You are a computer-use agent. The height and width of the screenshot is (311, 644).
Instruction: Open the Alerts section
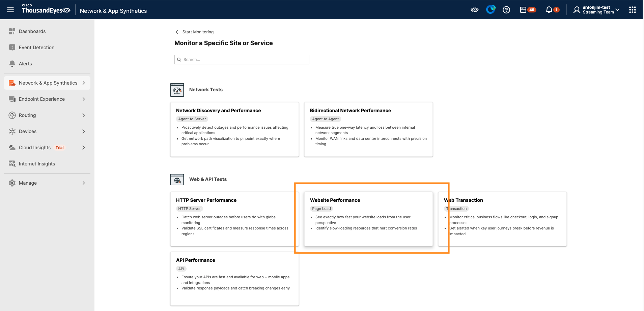pos(47,64)
